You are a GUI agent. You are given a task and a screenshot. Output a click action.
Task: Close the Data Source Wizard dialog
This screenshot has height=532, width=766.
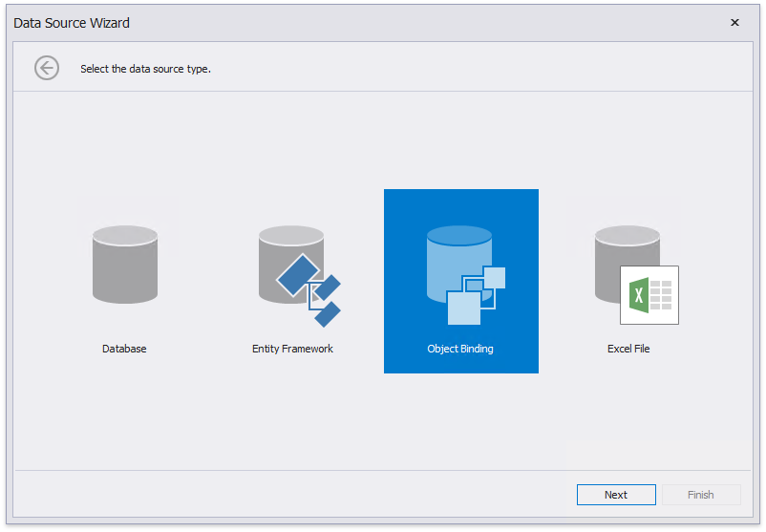click(734, 23)
